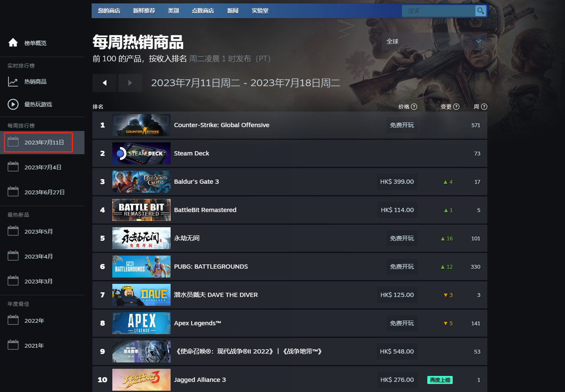This screenshot has height=392, width=565.
Task: Click the Call of Duty 第4赛季 thumbnail
Action: click(141, 351)
